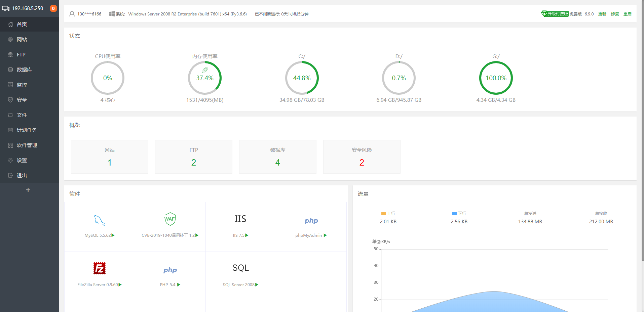This screenshot has width=644, height=312.
Task: Open the 首页 home sidebar item
Action: coord(30,24)
